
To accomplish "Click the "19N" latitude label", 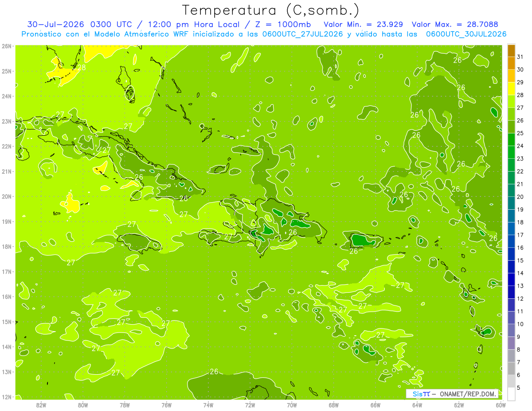I will coord(6,221).
